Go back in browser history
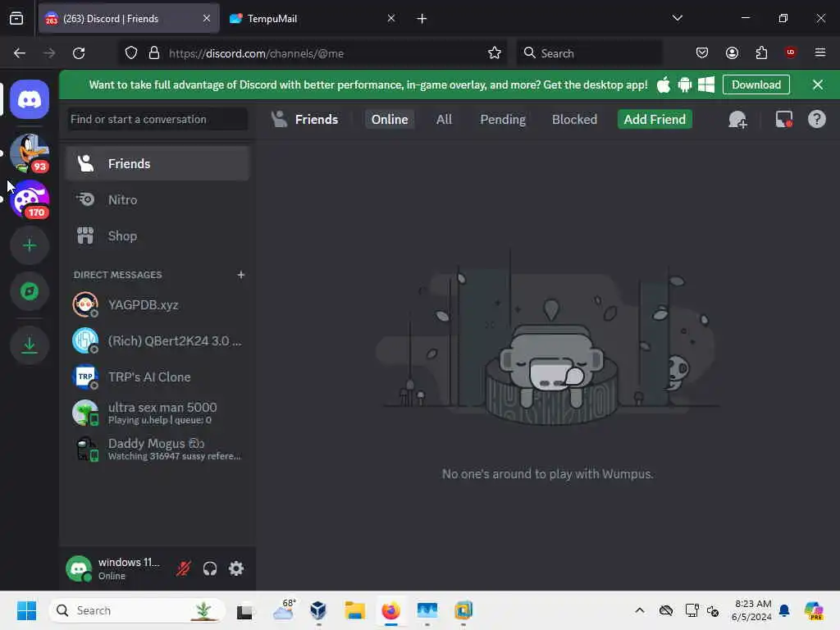Viewport: 840px width, 630px height. coord(20,53)
